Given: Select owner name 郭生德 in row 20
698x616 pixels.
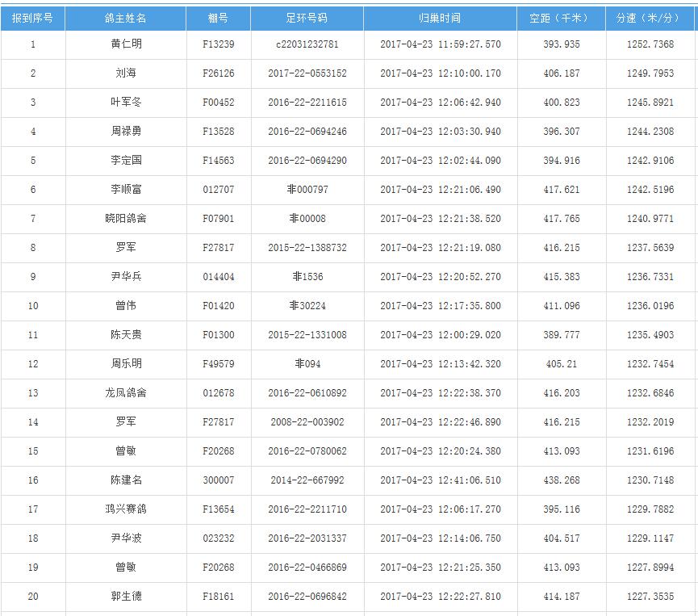Looking at the screenshot, I should pyautogui.click(x=125, y=597).
